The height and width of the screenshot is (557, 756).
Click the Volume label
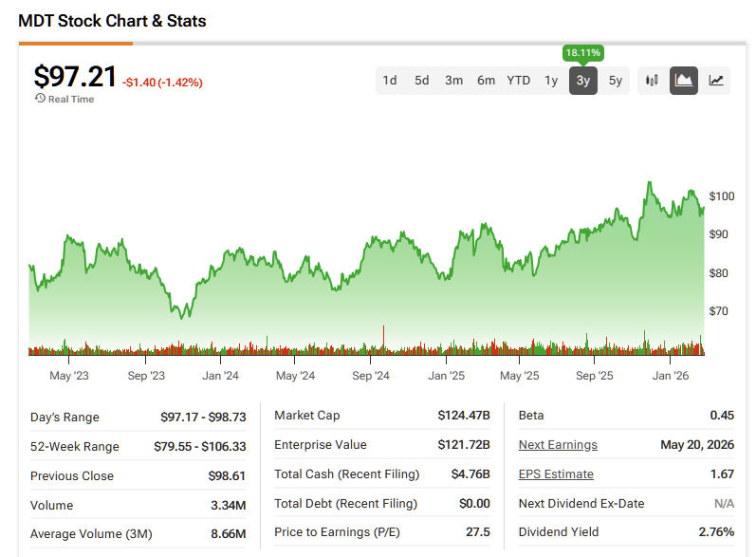point(51,506)
